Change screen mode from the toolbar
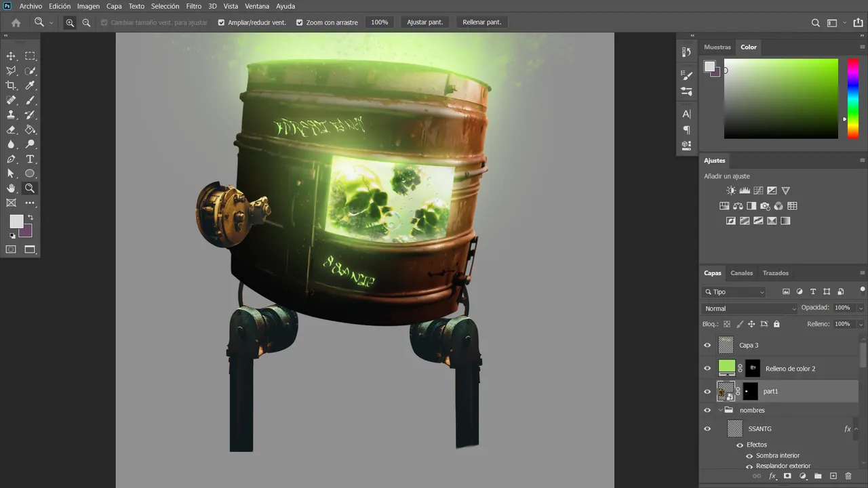Image resolution: width=868 pixels, height=488 pixels. [30, 249]
